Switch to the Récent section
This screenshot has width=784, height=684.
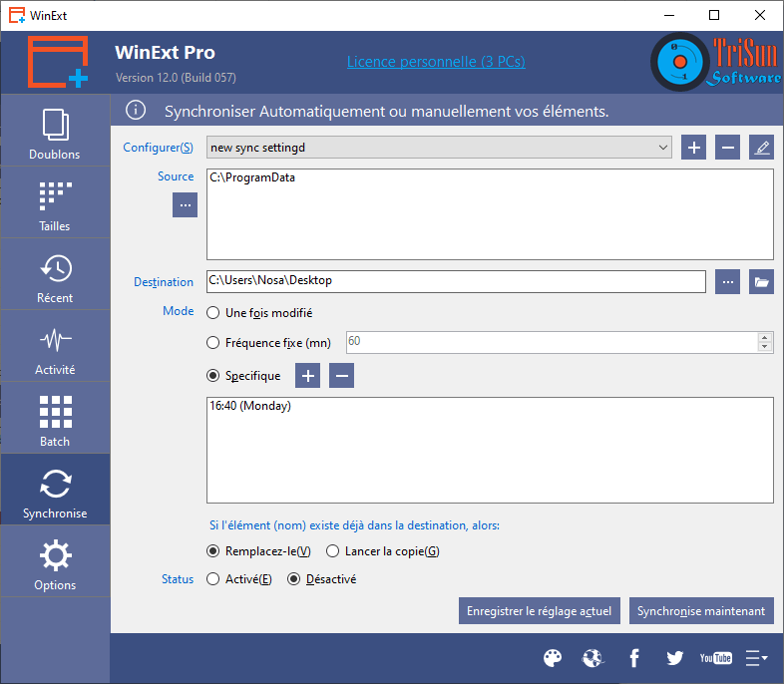pyautogui.click(x=55, y=274)
